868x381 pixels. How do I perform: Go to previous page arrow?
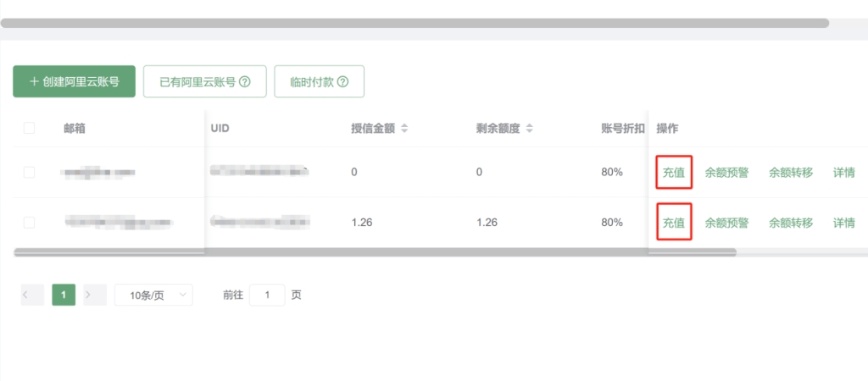(32, 295)
